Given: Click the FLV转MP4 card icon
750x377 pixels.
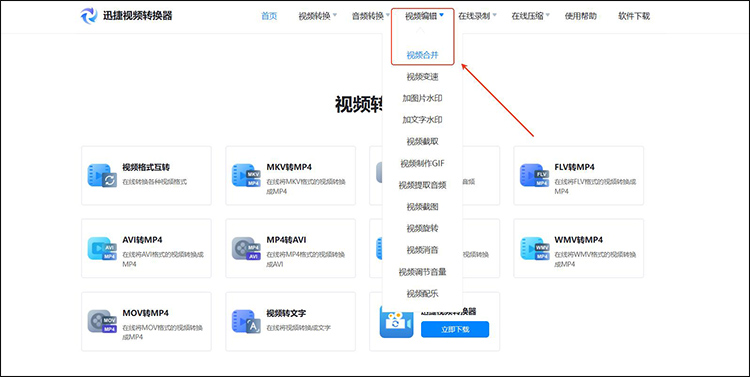Looking at the screenshot, I should [x=534, y=175].
